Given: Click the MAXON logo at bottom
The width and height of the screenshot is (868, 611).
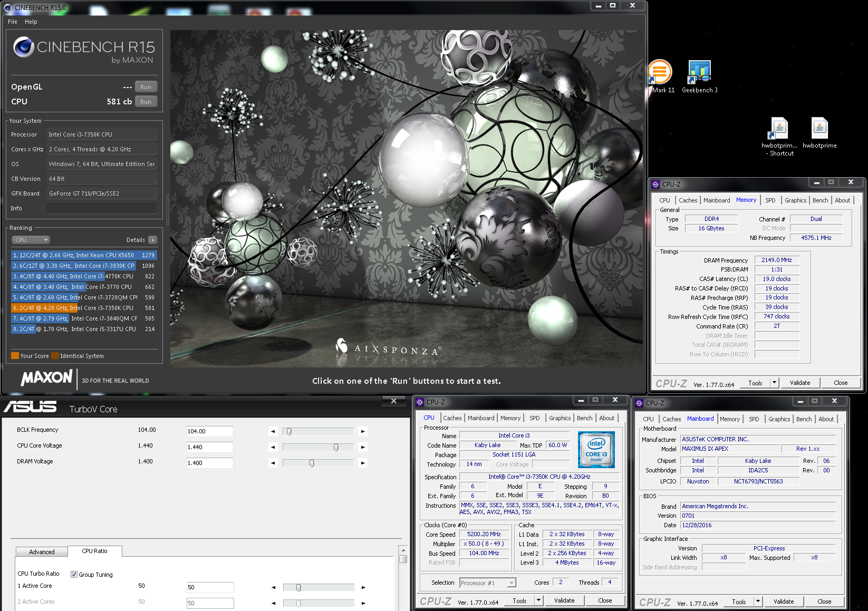Looking at the screenshot, I should 46,377.
